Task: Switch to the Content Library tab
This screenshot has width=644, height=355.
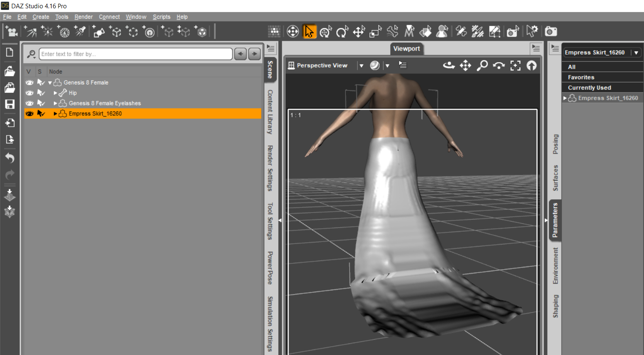Action: 270,112
